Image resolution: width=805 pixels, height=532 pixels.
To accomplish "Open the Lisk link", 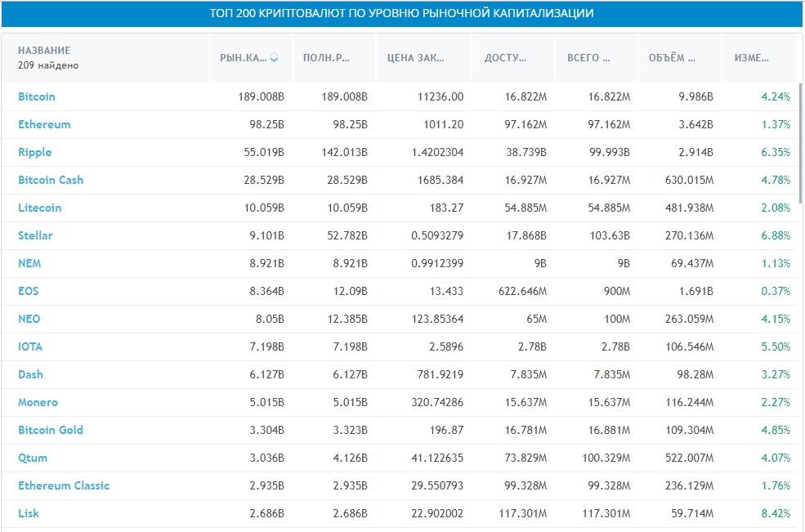I will pyautogui.click(x=29, y=513).
